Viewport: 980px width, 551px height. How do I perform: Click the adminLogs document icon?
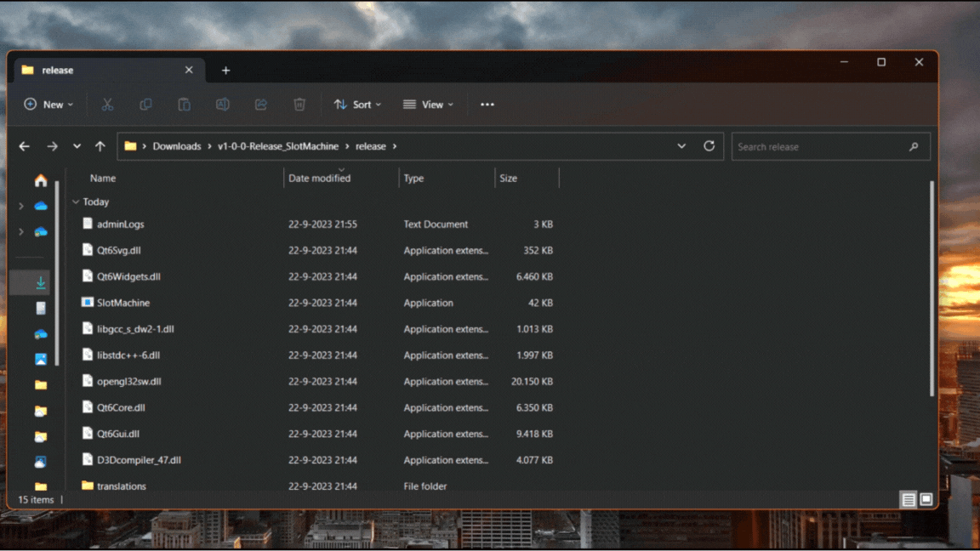coord(88,224)
